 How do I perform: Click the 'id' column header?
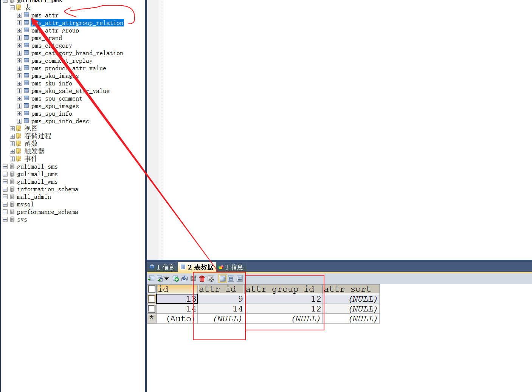(x=177, y=289)
